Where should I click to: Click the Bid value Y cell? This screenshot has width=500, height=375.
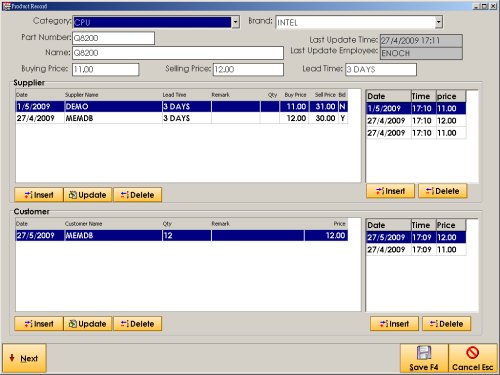click(x=343, y=118)
